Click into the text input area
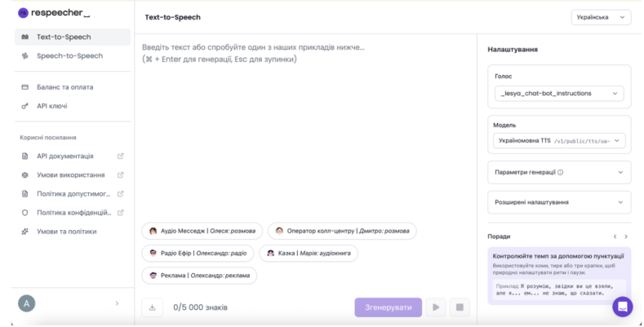Viewport: 644px width, 327px height. click(306, 122)
